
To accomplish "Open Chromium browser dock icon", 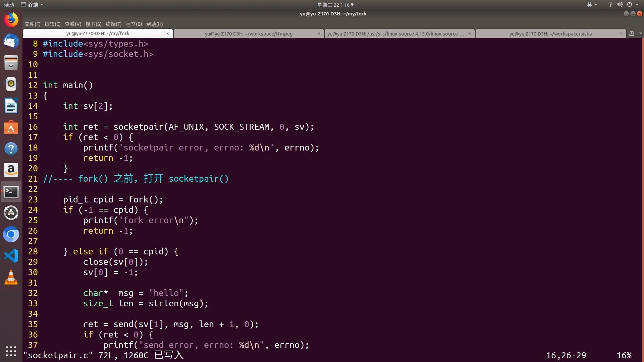I will coord(11,235).
